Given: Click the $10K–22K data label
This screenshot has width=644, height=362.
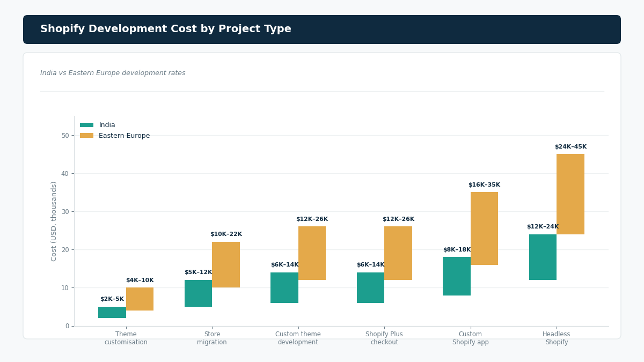Looking at the screenshot, I should click(226, 234).
